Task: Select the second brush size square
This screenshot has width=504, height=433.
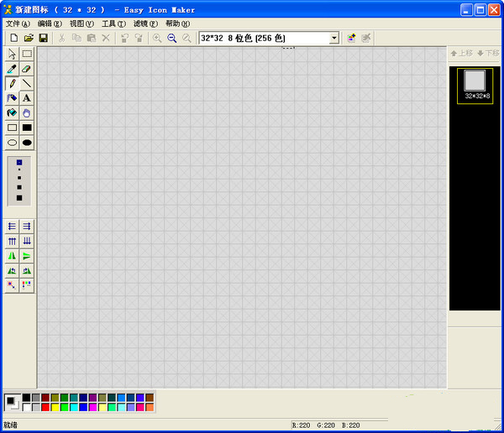Action: click(19, 178)
